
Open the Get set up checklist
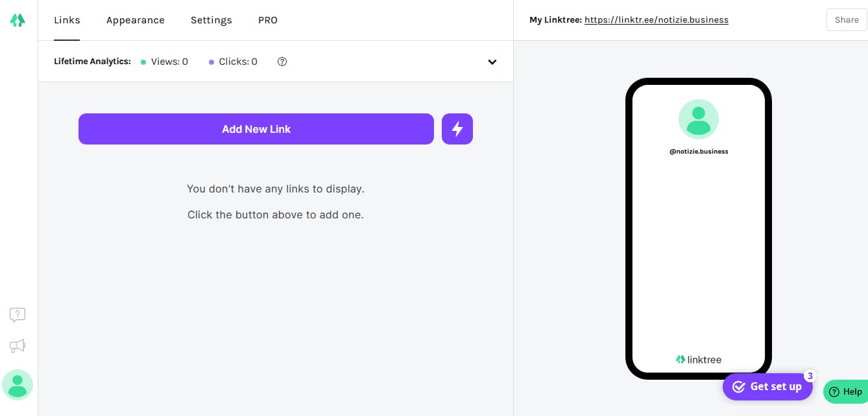coord(767,387)
